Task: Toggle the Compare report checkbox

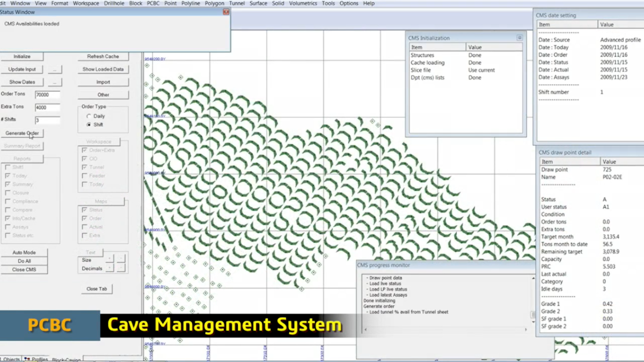Action: click(x=8, y=210)
